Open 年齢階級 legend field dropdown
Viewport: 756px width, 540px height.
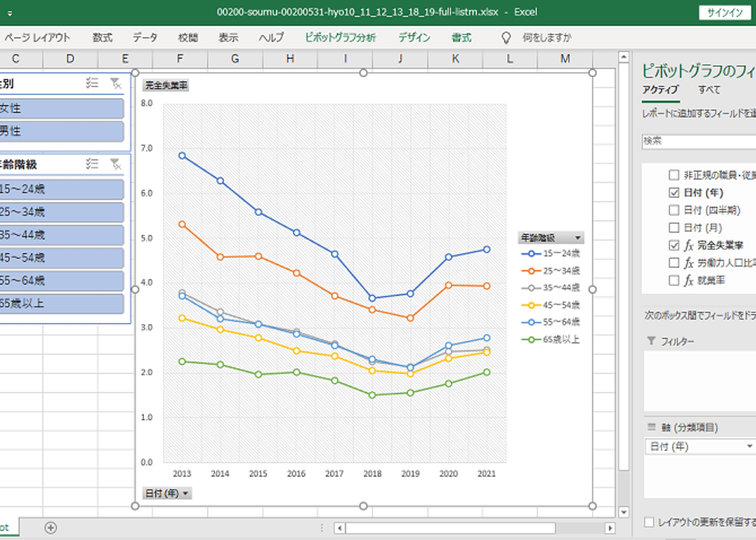(x=578, y=238)
